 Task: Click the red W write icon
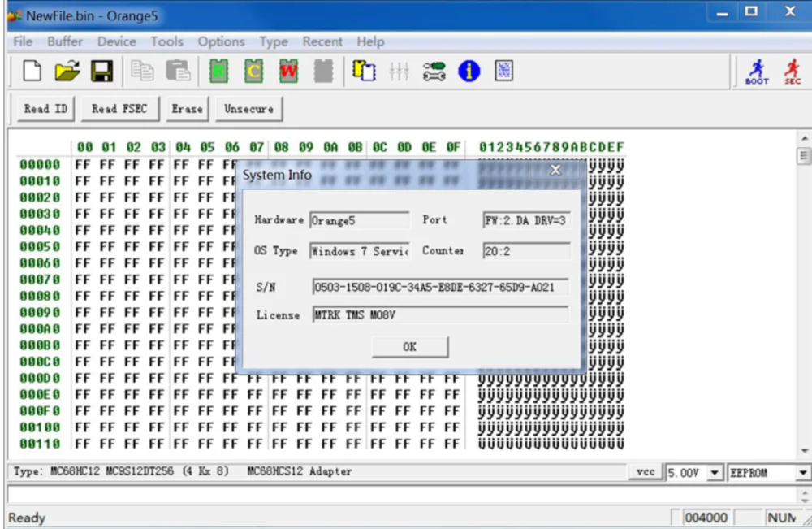click(x=288, y=71)
